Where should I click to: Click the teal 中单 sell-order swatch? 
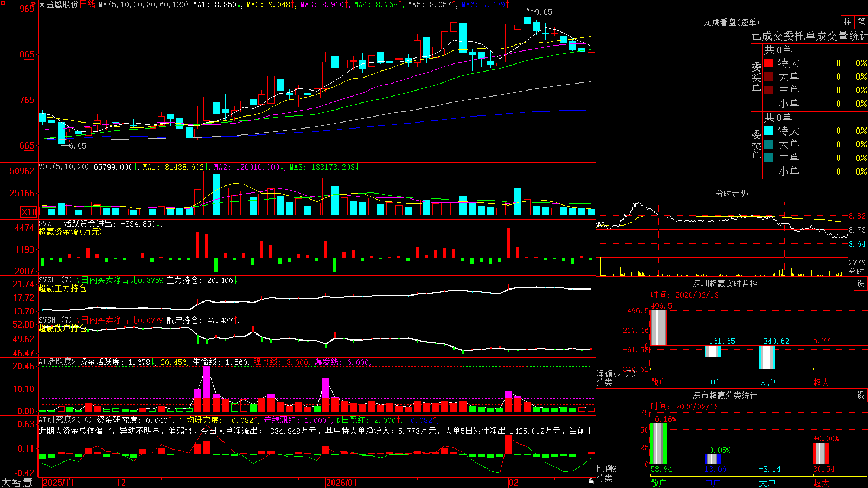point(768,158)
